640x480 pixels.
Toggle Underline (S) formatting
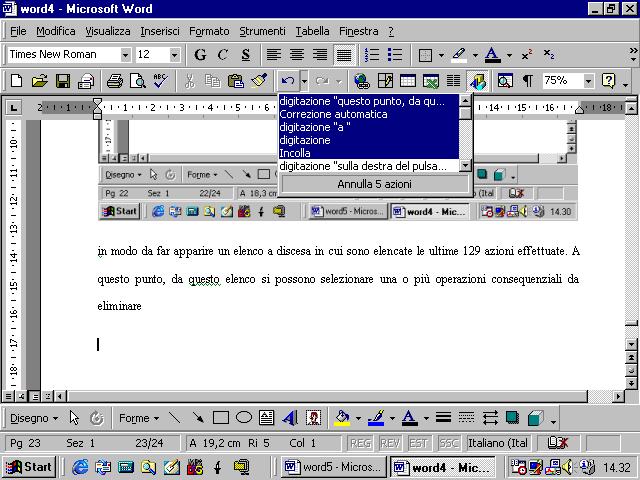245,55
